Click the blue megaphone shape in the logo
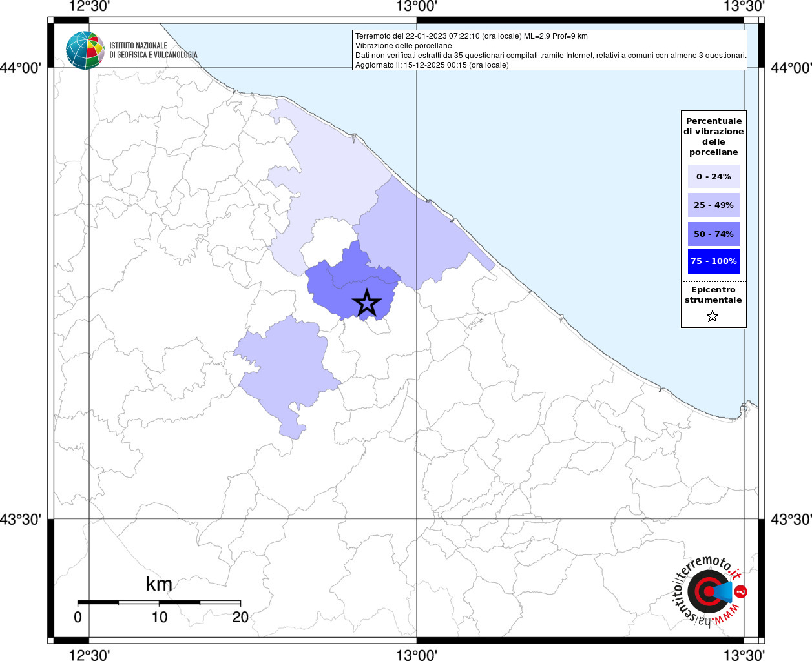The width and height of the screenshot is (812, 661). (724, 591)
